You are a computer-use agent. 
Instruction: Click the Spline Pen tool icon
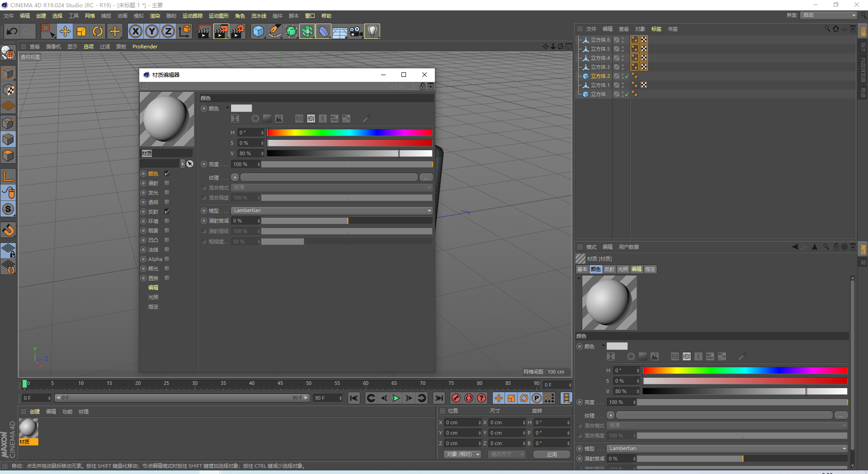[x=274, y=31]
